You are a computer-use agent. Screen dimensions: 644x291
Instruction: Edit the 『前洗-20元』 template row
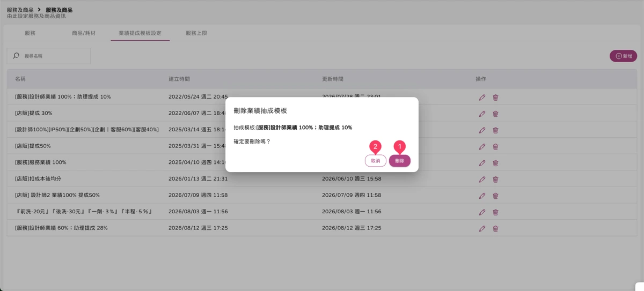click(482, 212)
